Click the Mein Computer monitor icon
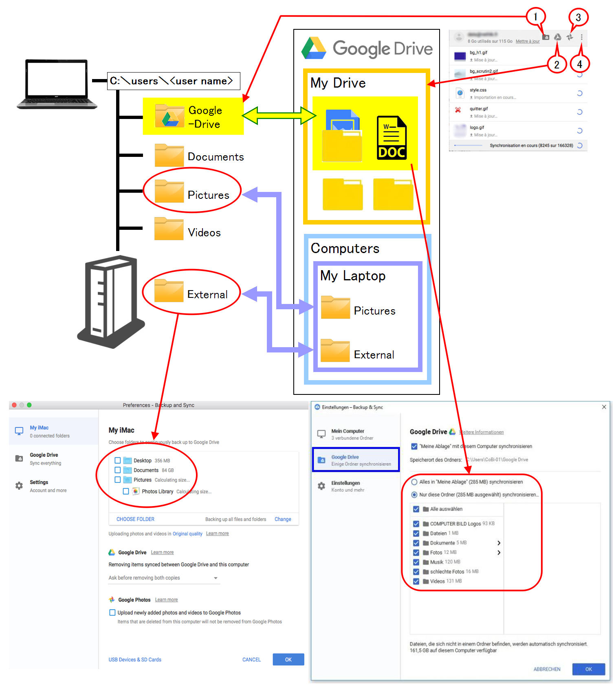616x687 pixels. pyautogui.click(x=321, y=434)
